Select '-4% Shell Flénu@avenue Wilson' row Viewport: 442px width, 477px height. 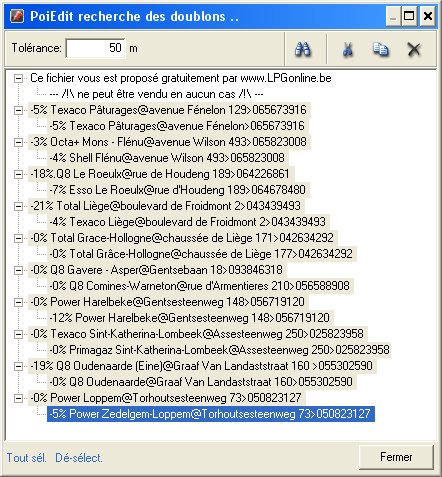[167, 158]
